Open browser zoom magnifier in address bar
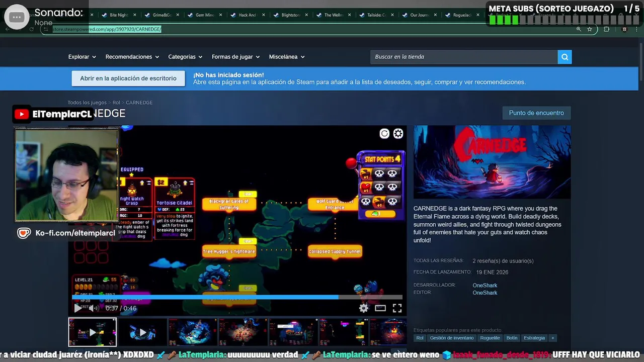644x362 pixels. [579, 29]
